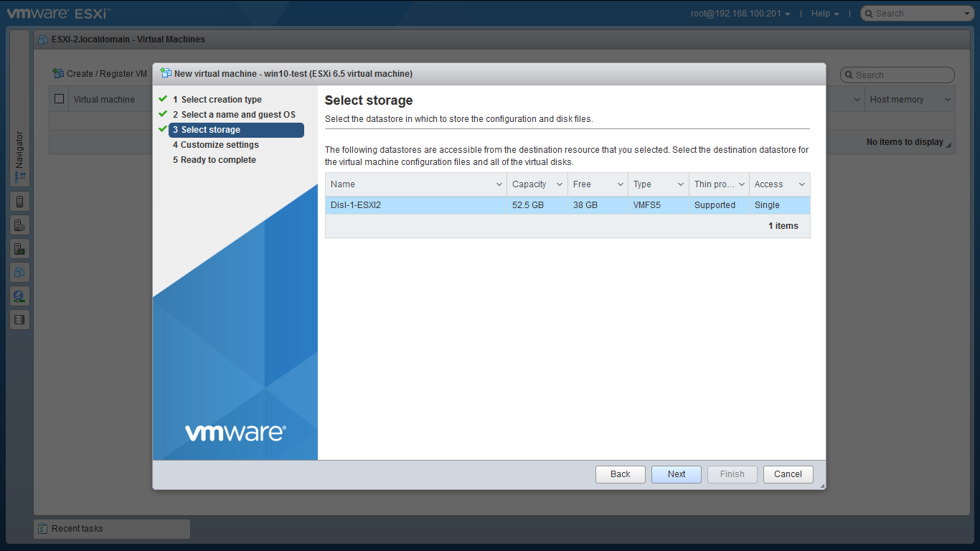
Task: Open the Name column dropdown arrow
Action: [x=499, y=185]
